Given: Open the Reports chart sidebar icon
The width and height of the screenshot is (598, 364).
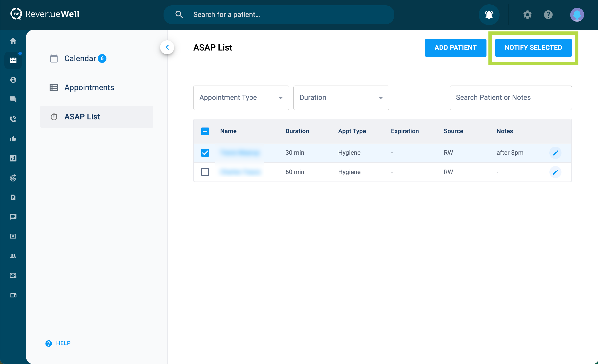Looking at the screenshot, I should [13, 158].
